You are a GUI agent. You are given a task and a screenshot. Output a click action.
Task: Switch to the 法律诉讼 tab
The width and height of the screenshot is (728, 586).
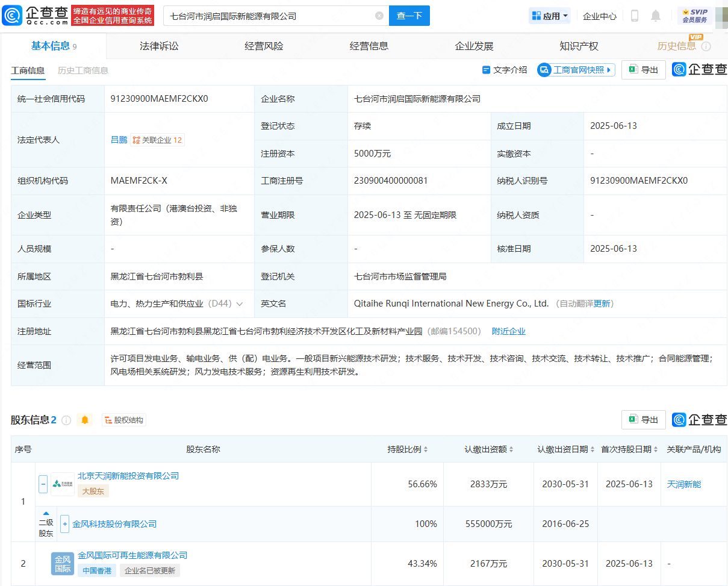[159, 46]
